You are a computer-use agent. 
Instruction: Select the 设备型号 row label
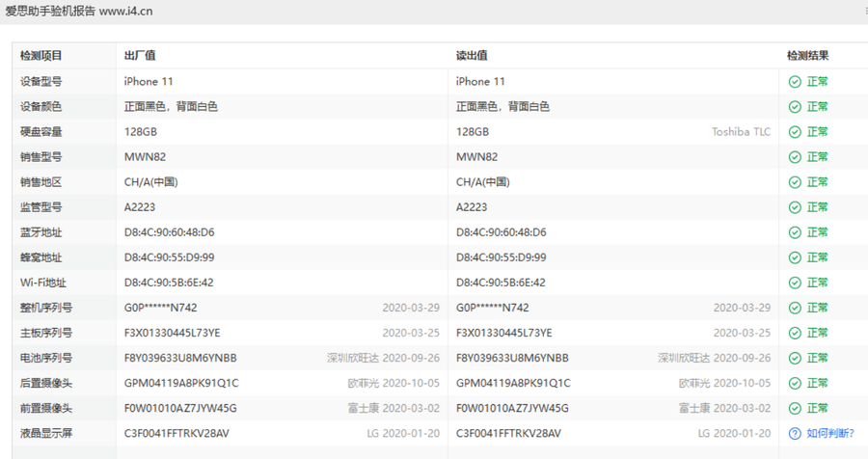(41, 81)
